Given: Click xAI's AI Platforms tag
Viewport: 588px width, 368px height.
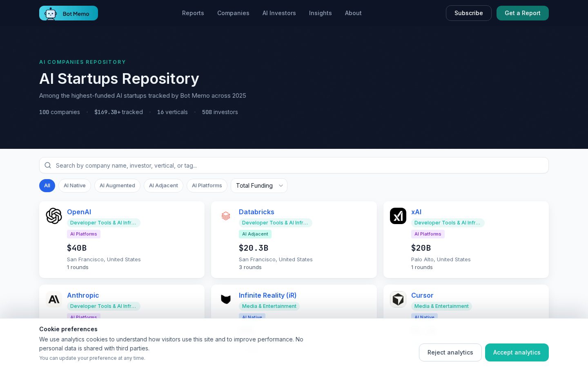Looking at the screenshot, I should tap(428, 234).
